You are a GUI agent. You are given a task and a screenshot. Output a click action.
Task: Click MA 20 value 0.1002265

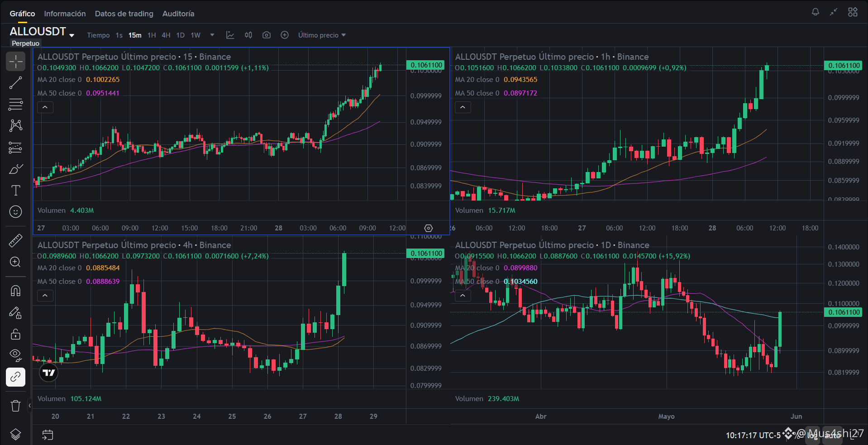[103, 79]
